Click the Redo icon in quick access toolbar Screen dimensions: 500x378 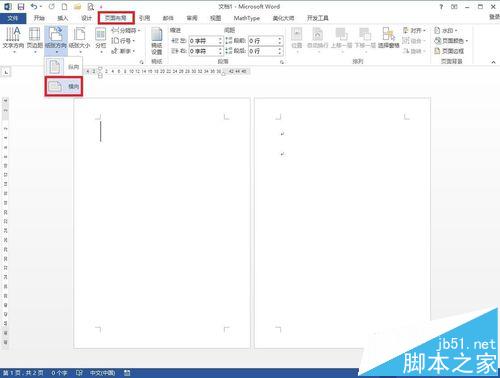coord(52,7)
